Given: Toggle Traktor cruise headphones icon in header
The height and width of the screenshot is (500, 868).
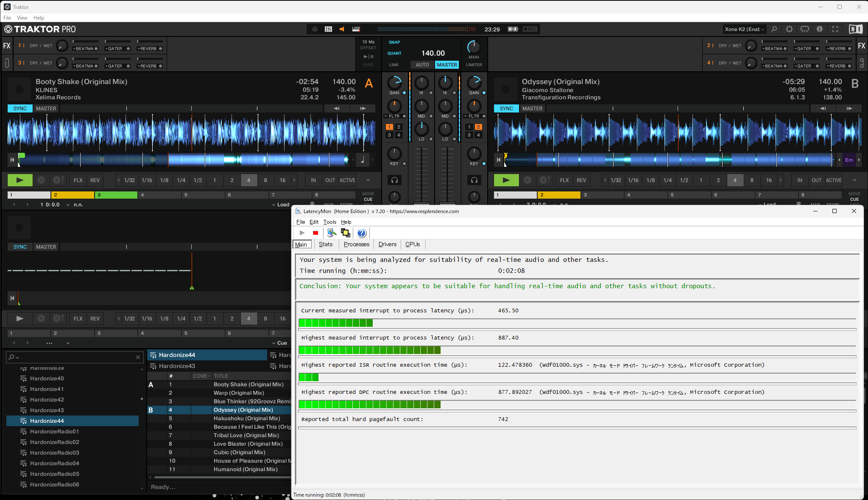Looking at the screenshot, I should (804, 29).
